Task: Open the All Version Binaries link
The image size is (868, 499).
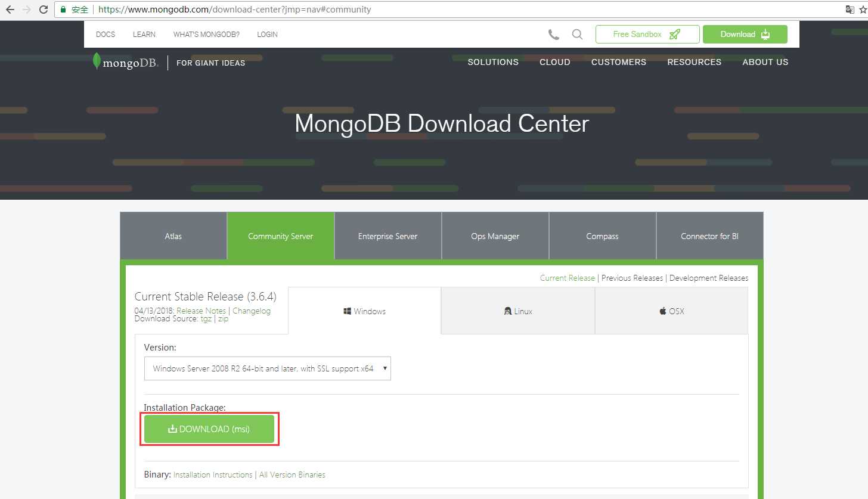Action: pos(293,475)
